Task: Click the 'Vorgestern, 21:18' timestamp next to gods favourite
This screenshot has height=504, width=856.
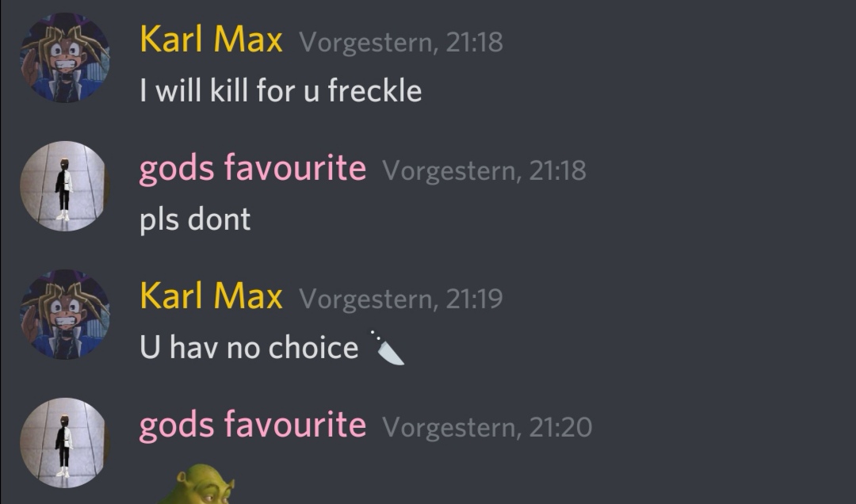Action: tap(484, 171)
